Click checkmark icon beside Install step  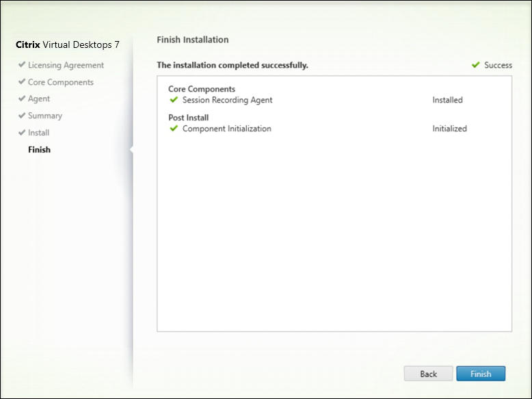[22, 133]
